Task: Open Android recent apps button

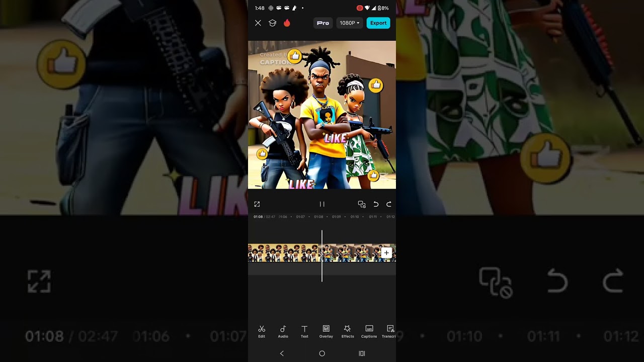Action: (362, 353)
